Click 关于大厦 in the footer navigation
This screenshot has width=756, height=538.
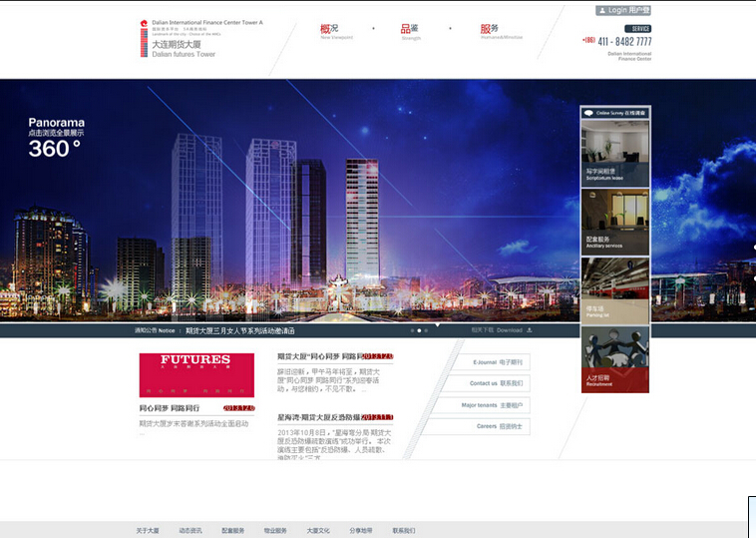pyautogui.click(x=148, y=530)
